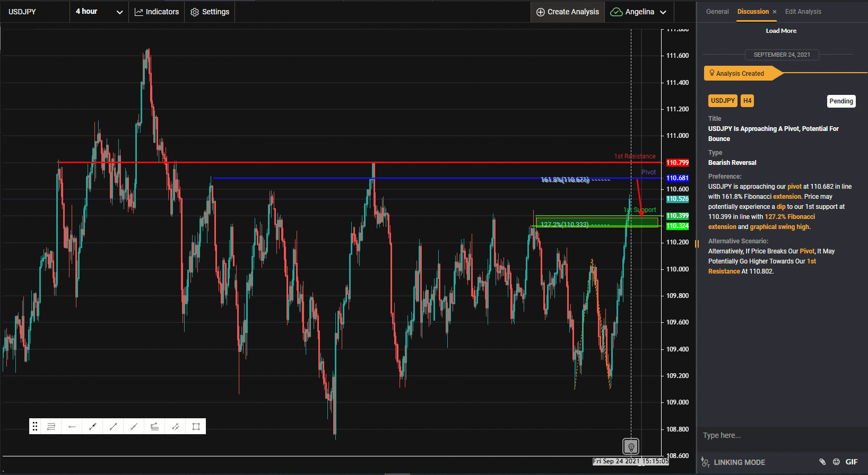The height and width of the screenshot is (475, 868).
Task: Click the Analysis Created banner
Action: (x=743, y=73)
